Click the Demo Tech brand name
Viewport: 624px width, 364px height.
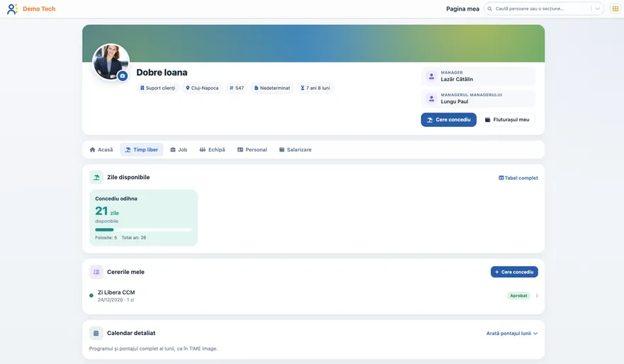pos(39,8)
